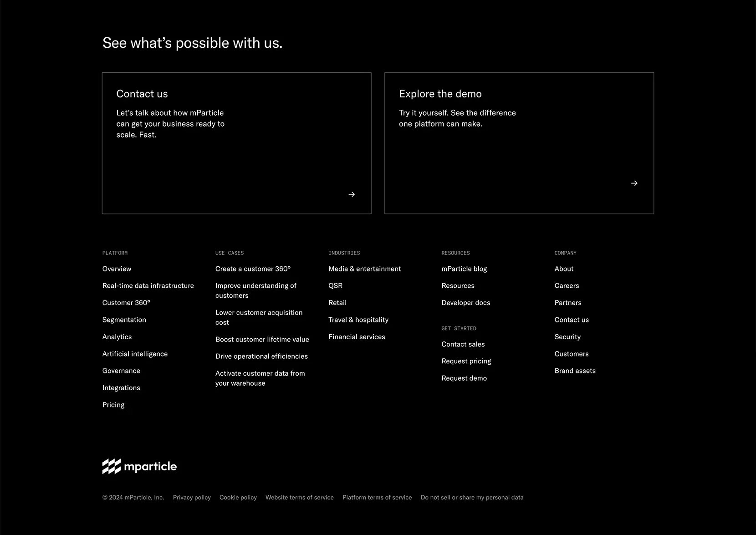The height and width of the screenshot is (535, 756).
Task: Select Media & entertainment industry link
Action: click(364, 269)
